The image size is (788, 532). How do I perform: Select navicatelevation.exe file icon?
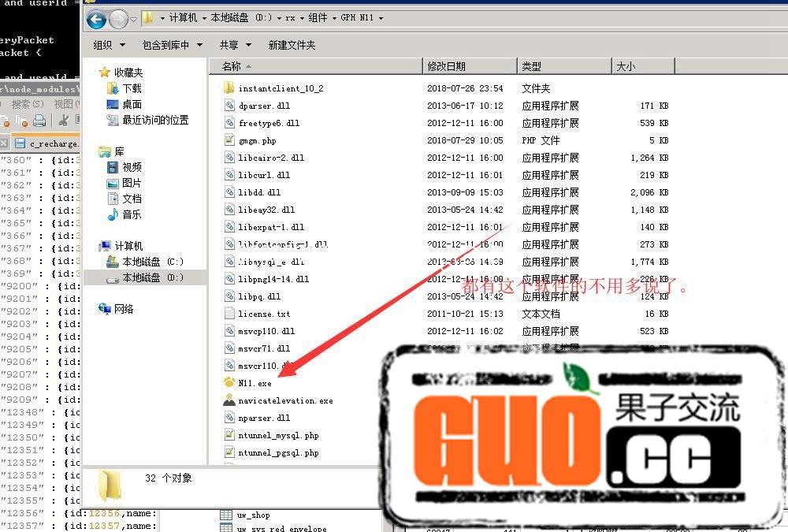coord(229,400)
